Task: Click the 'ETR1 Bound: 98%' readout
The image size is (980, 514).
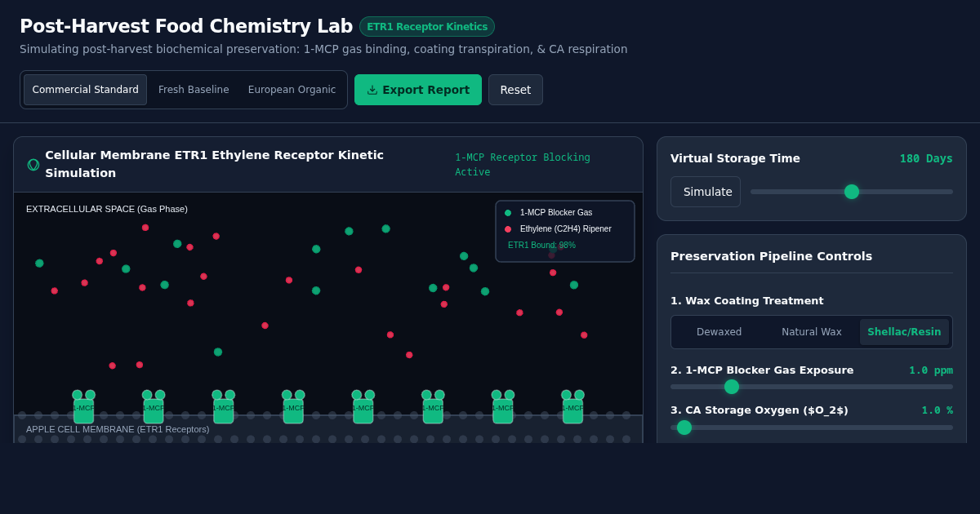Action: [541, 245]
